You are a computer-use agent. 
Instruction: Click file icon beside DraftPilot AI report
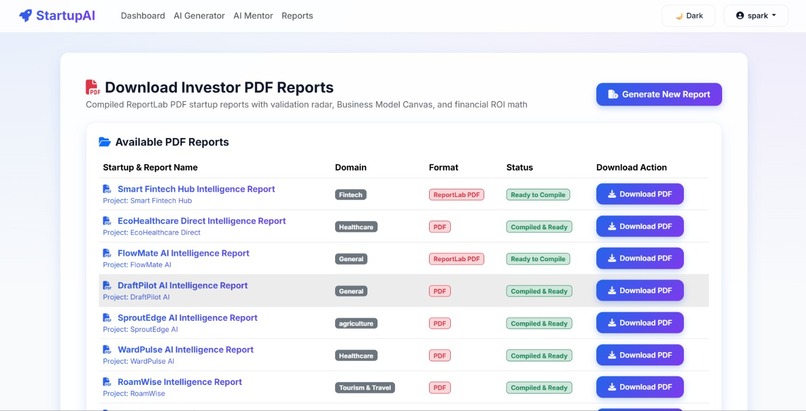click(x=107, y=286)
